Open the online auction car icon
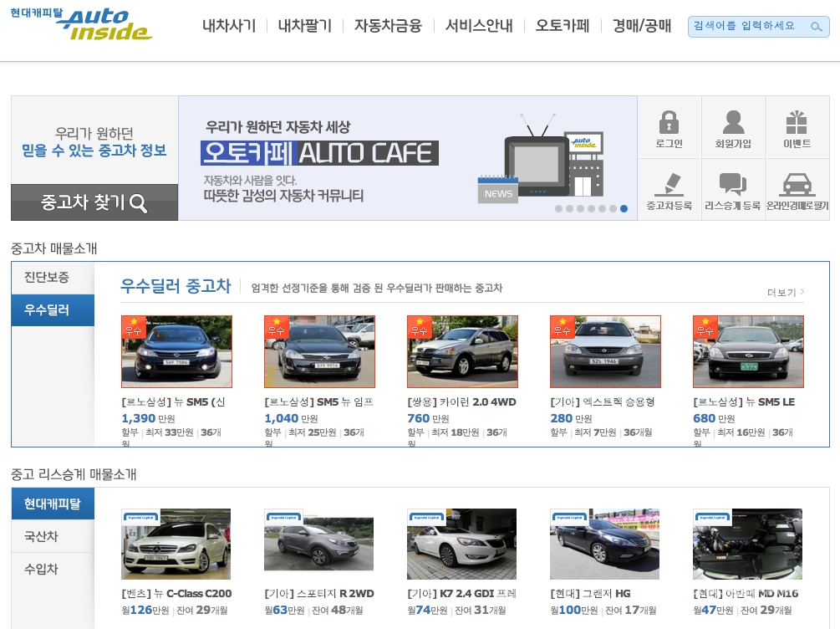Image resolution: width=840 pixels, height=629 pixels. 797,185
